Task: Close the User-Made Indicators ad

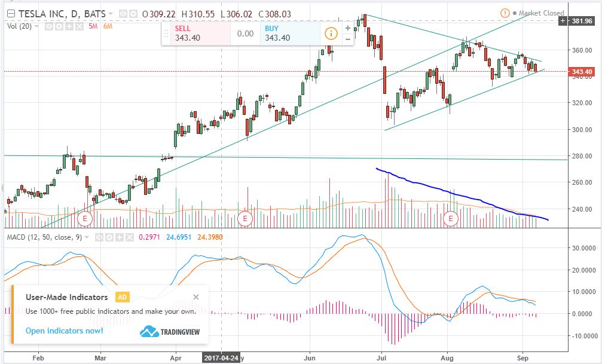Action: (196, 297)
